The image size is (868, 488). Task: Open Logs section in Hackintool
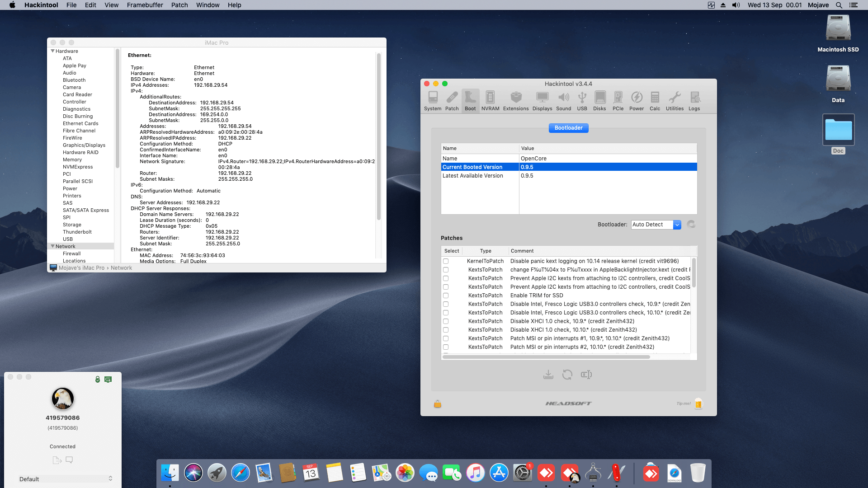point(694,101)
